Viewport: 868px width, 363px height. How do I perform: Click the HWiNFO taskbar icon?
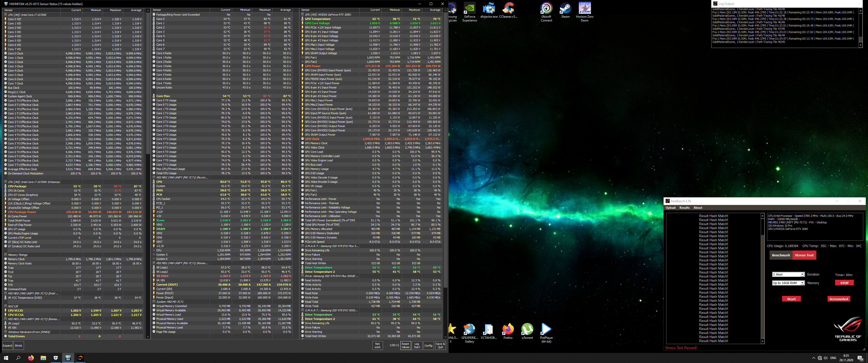[x=68, y=358]
